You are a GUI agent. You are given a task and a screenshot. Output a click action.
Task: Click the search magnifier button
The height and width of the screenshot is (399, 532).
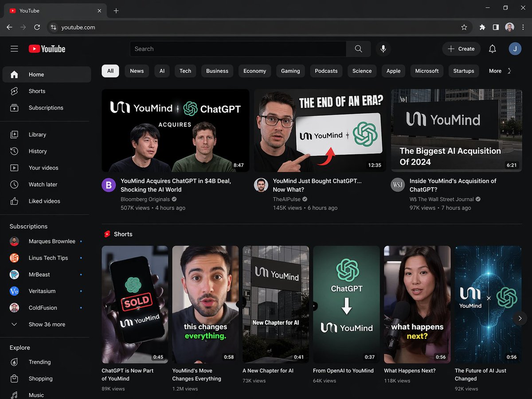point(358,49)
